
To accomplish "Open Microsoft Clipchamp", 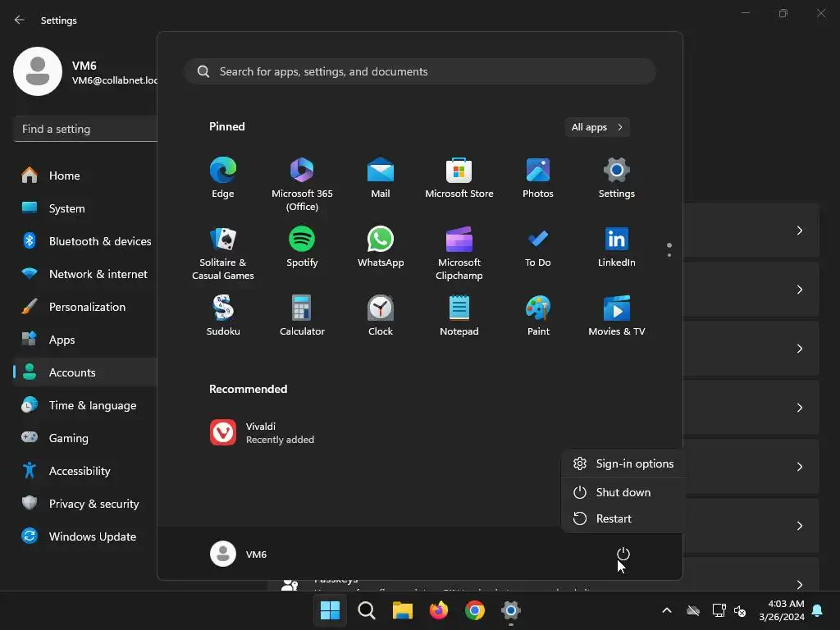I will (x=459, y=253).
